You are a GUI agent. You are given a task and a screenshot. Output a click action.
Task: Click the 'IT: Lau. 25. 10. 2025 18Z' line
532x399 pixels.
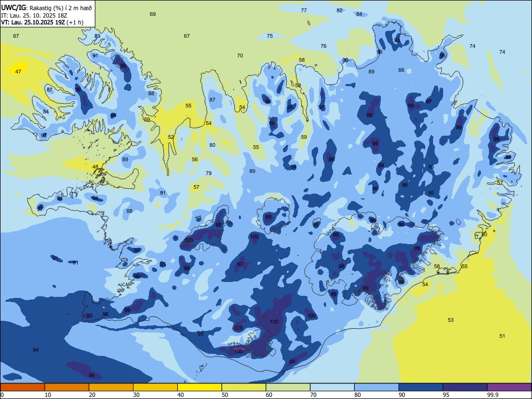(x=35, y=15)
